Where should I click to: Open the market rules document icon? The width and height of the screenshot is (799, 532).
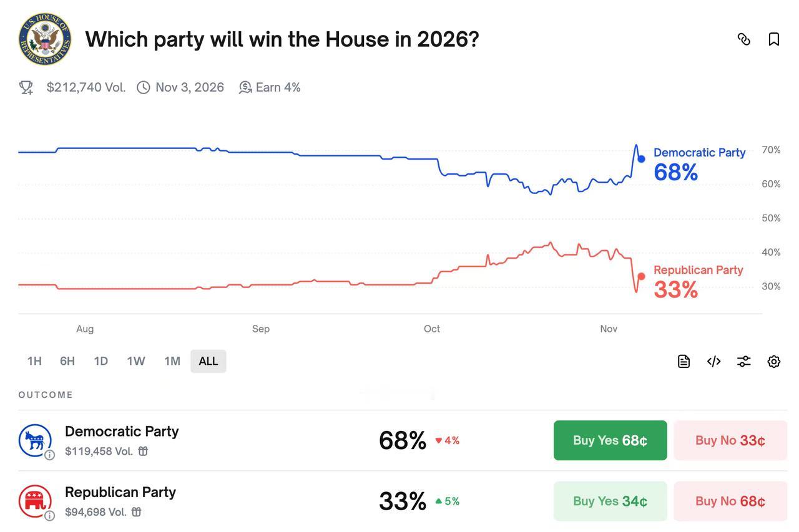(x=682, y=360)
